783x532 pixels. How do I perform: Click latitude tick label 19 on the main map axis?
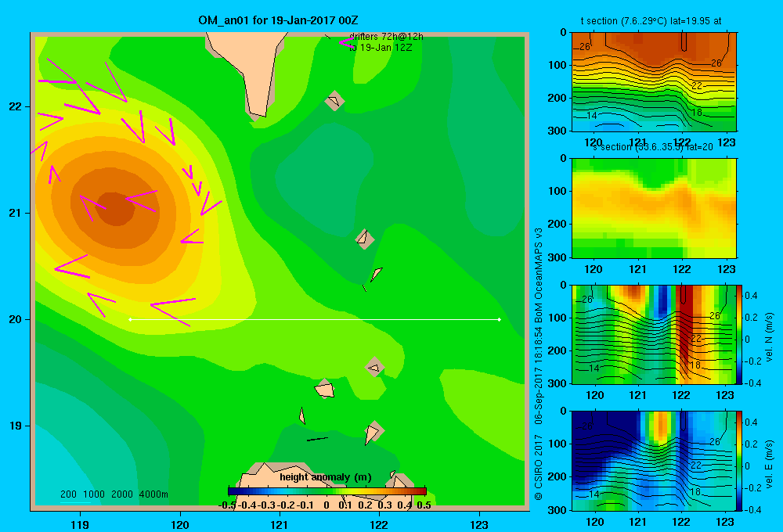tap(16, 426)
